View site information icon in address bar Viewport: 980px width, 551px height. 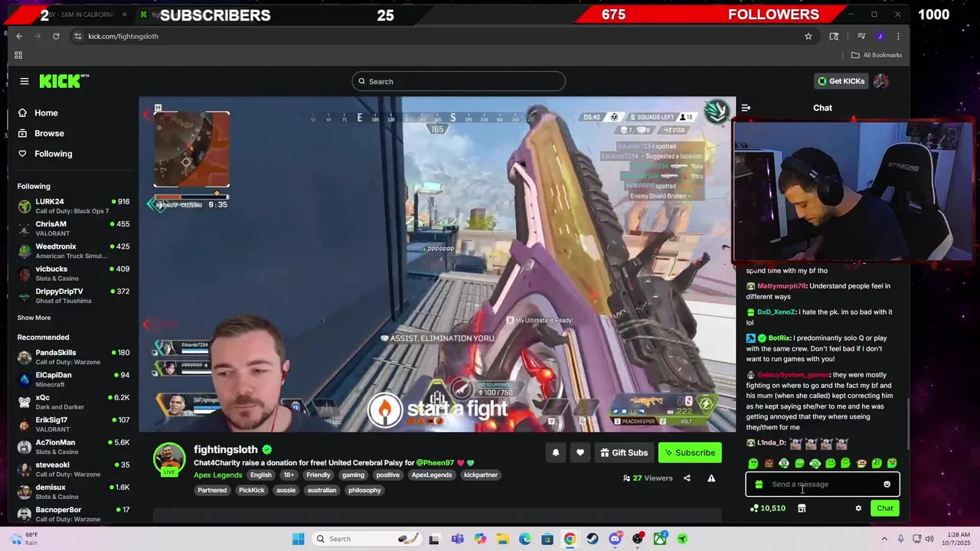[77, 36]
